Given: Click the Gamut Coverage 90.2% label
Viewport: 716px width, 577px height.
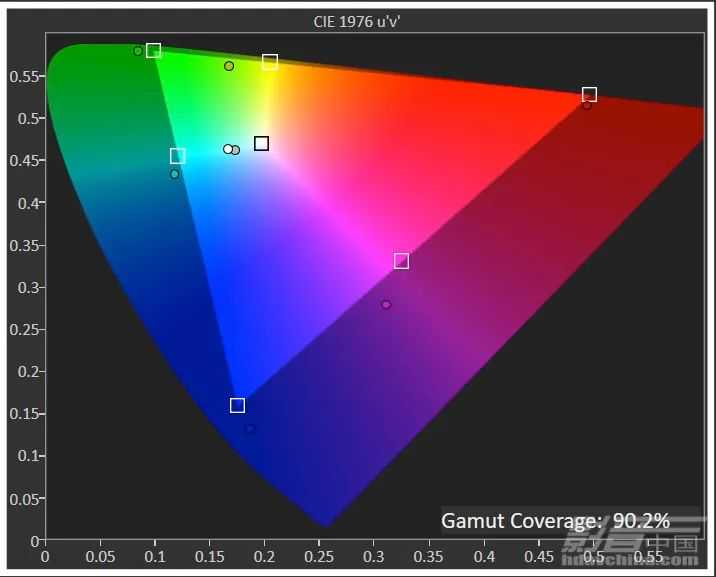Looking at the screenshot, I should tap(555, 520).
